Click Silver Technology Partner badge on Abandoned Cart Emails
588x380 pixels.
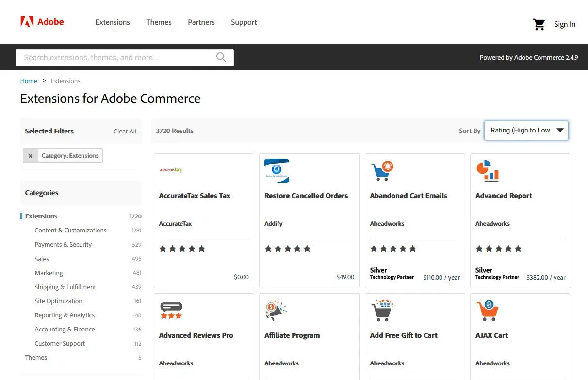coord(392,273)
